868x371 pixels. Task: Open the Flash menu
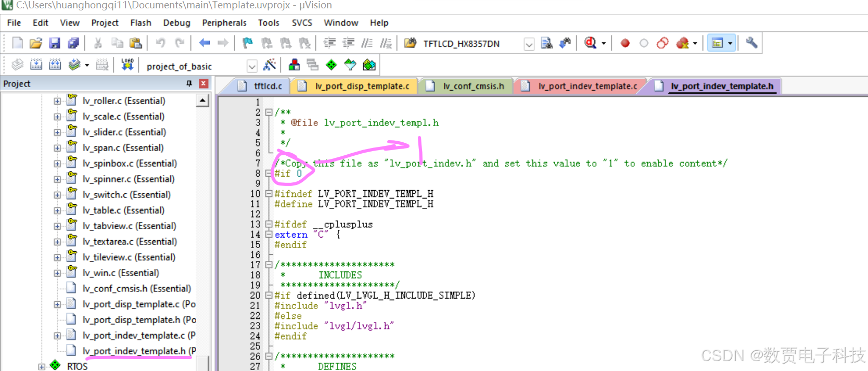point(141,23)
